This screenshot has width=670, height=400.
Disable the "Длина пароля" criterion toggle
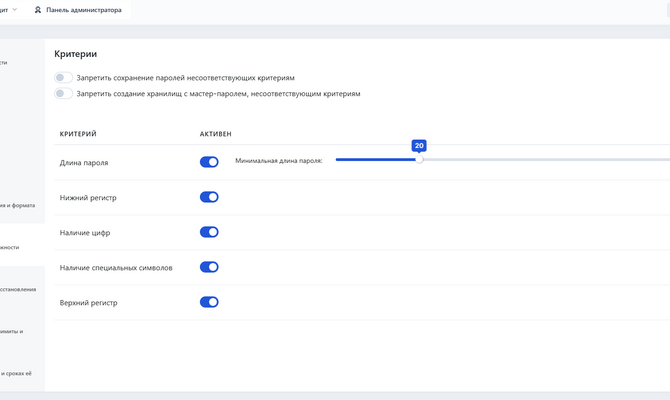coord(209,162)
